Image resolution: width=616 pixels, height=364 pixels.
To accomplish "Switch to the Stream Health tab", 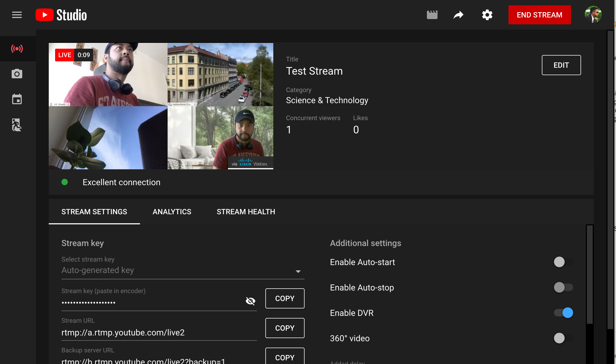I will [246, 212].
